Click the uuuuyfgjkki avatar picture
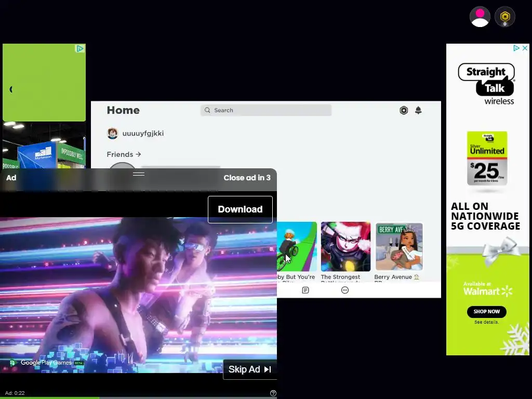532x399 pixels. (112, 134)
